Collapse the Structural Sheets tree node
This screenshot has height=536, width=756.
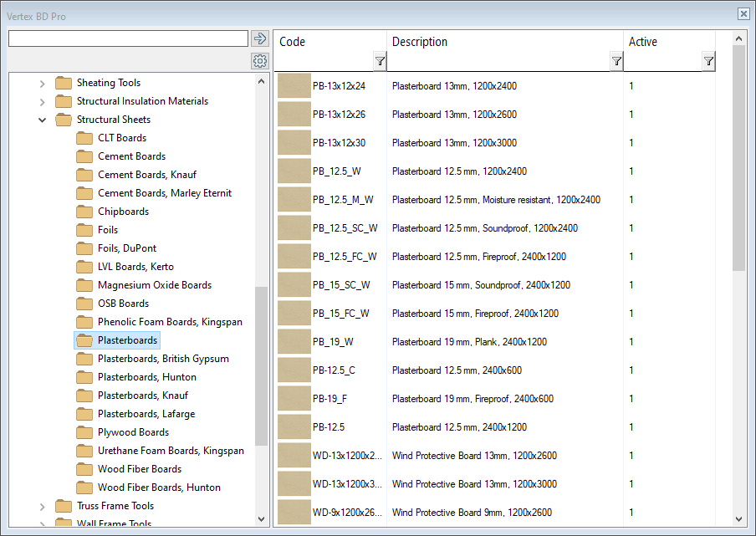click(x=43, y=120)
